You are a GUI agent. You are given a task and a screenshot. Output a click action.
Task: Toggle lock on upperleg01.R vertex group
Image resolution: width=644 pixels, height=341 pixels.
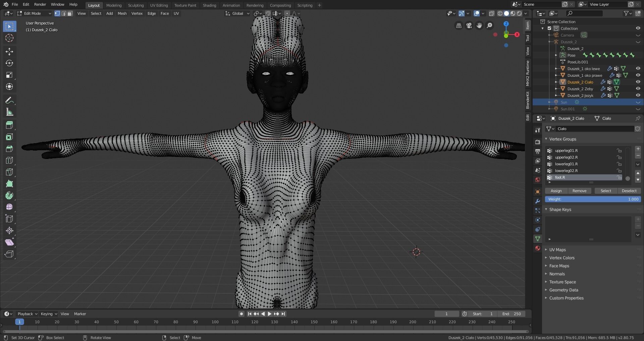tap(619, 151)
